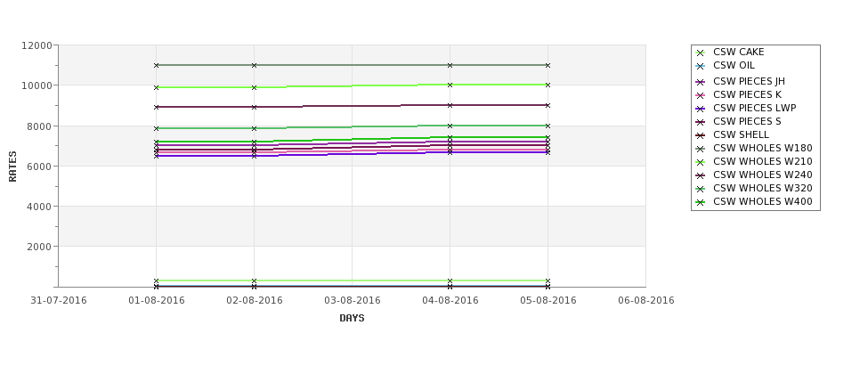Click the CSW SHELL legend marker
The image size is (868, 382).
click(x=700, y=135)
